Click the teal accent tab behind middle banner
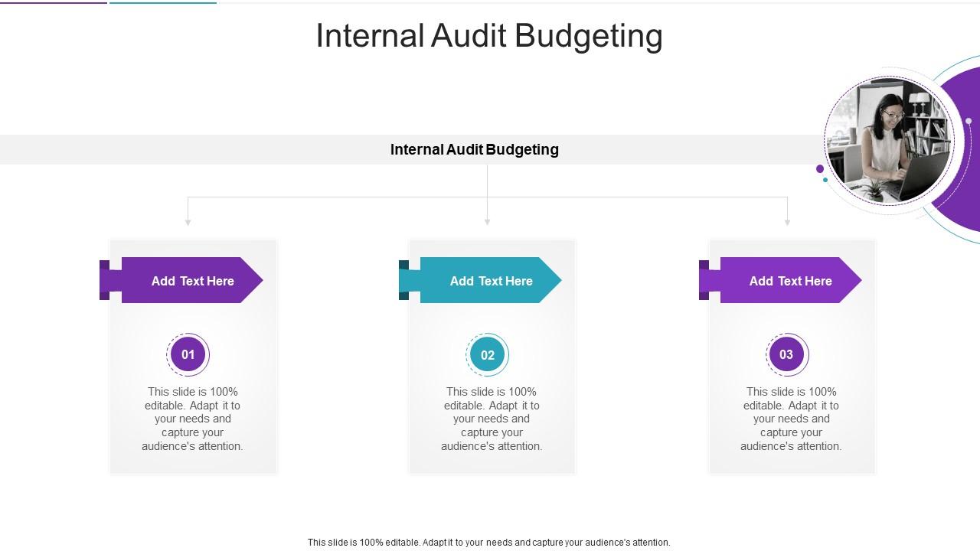The image size is (980, 551). tap(403, 280)
